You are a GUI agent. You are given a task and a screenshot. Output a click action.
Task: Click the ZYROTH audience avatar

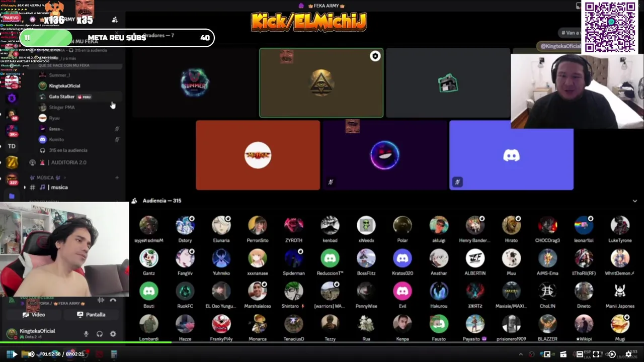coord(294,225)
